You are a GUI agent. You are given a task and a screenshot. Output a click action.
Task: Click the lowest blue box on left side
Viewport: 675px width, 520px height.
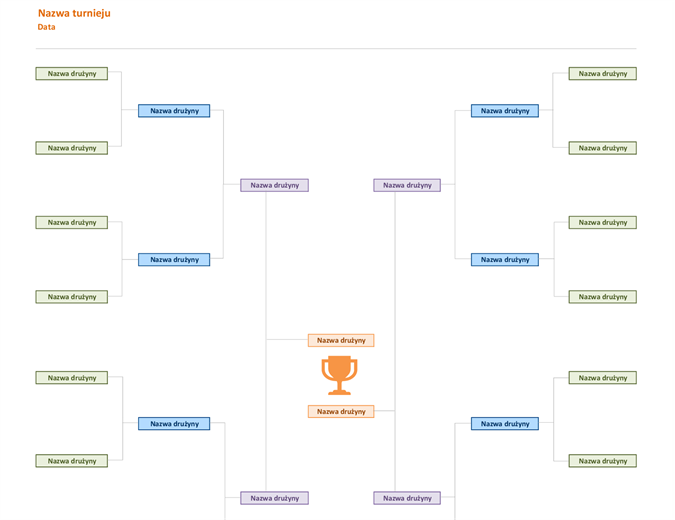tap(174, 424)
